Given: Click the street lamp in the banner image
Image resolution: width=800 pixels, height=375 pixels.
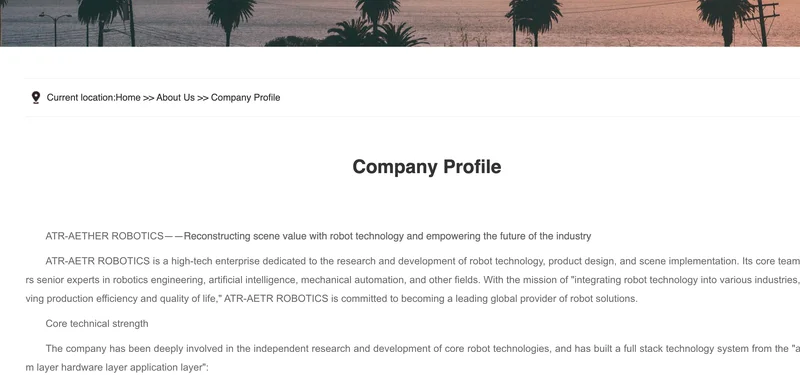Looking at the screenshot, I should [55, 29].
